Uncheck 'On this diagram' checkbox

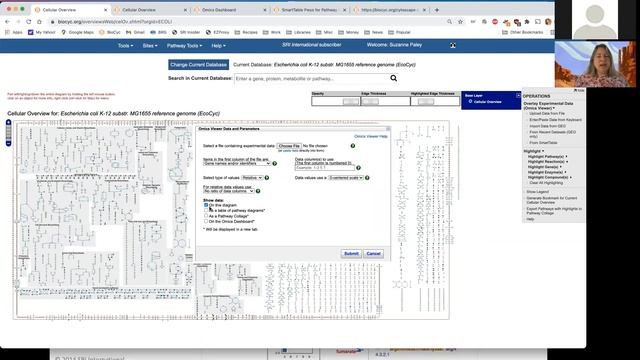[206, 205]
